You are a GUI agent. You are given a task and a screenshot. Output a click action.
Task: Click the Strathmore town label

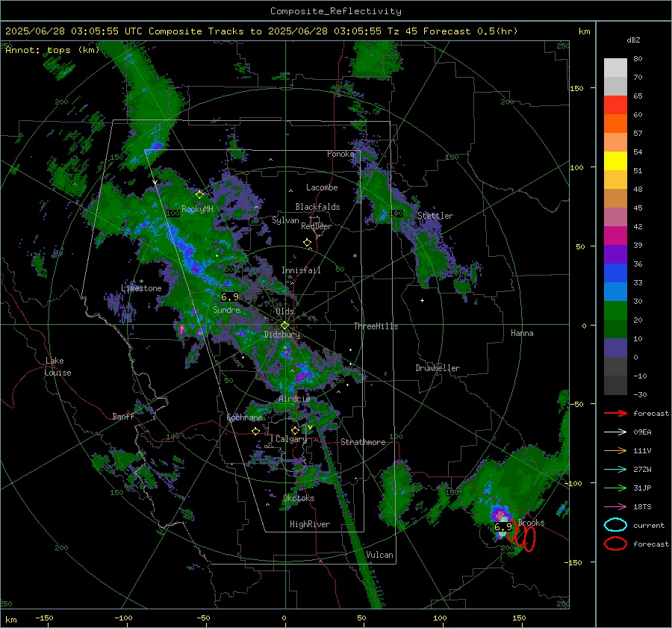pyautogui.click(x=363, y=442)
